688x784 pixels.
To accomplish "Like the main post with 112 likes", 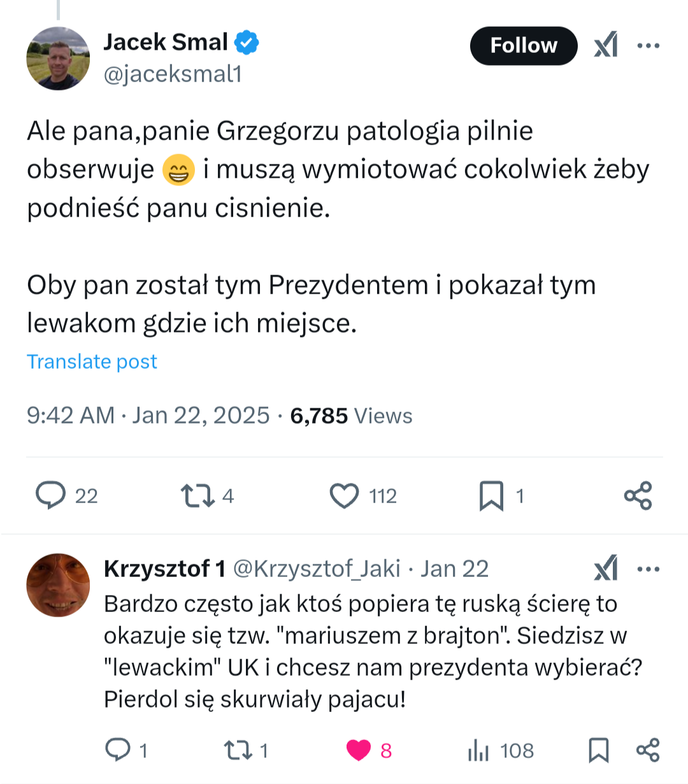I will pos(344,495).
